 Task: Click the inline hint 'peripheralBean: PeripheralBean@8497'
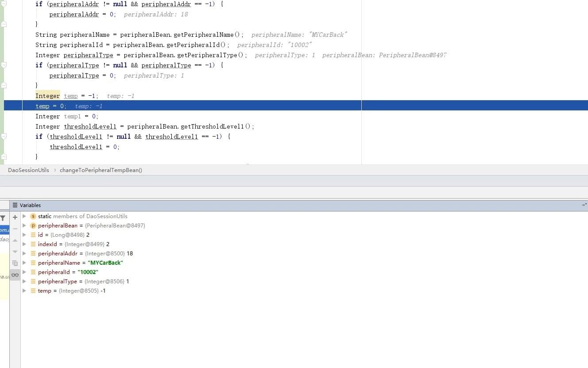(384, 55)
